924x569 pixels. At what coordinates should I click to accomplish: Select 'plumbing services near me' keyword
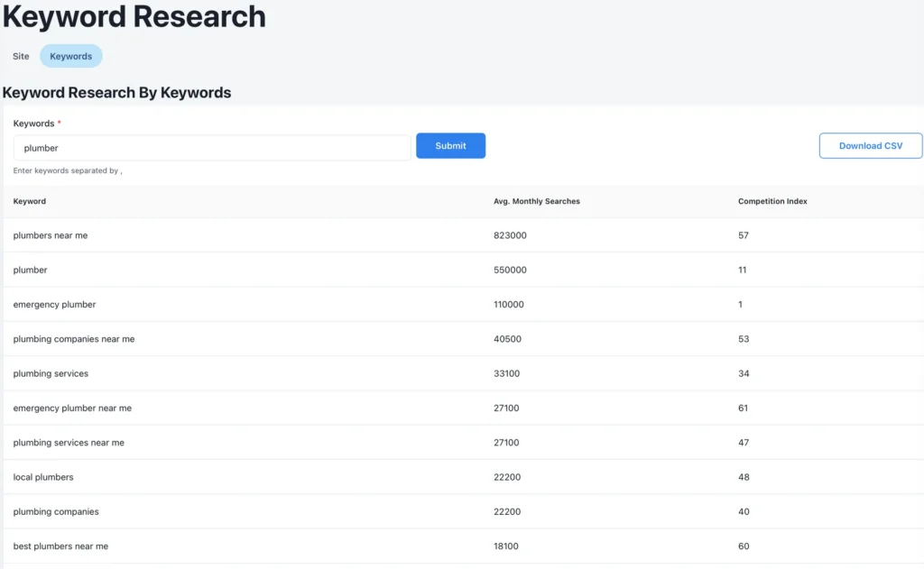69,443
